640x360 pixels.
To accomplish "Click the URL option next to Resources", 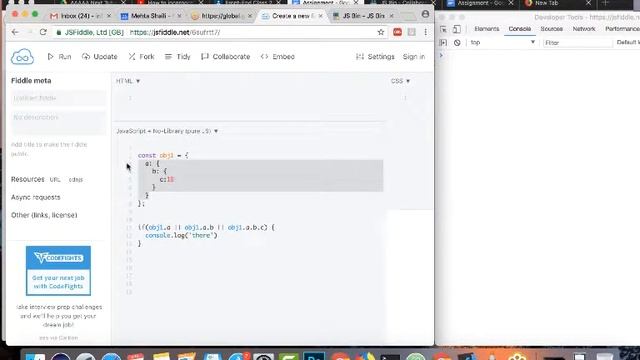I will click(x=55, y=180).
